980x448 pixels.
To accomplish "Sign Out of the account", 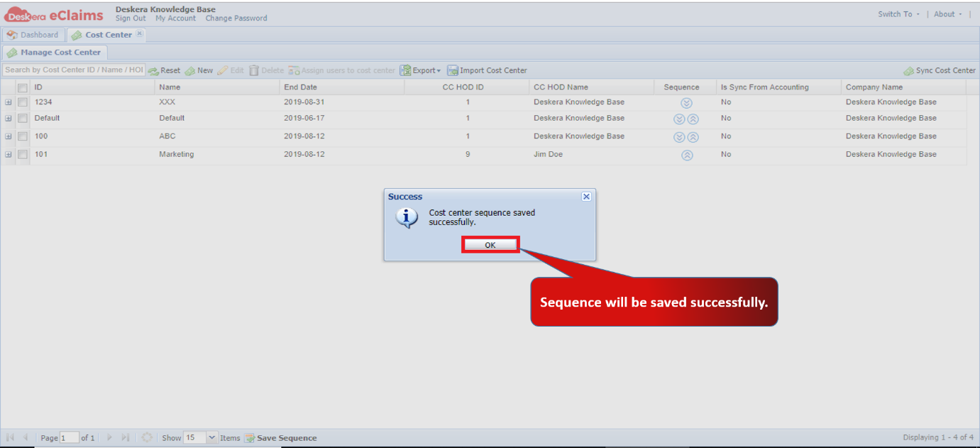I will pyautogui.click(x=131, y=18).
